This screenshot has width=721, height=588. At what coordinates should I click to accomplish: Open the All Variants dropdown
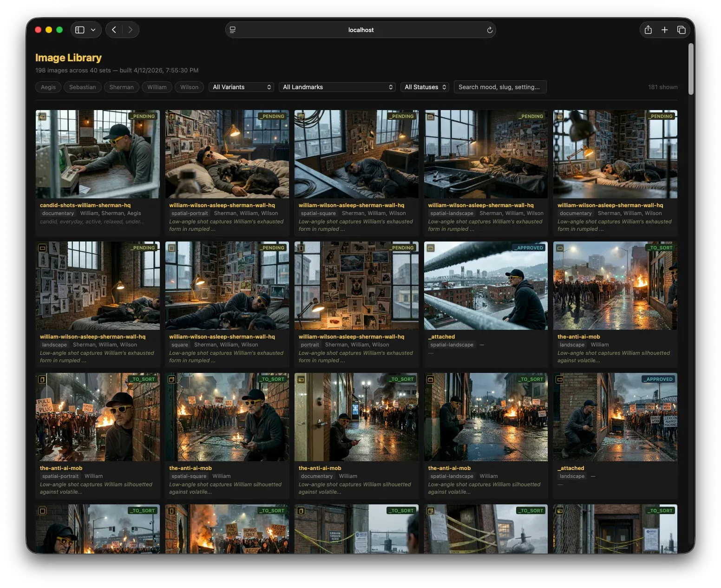(x=242, y=87)
